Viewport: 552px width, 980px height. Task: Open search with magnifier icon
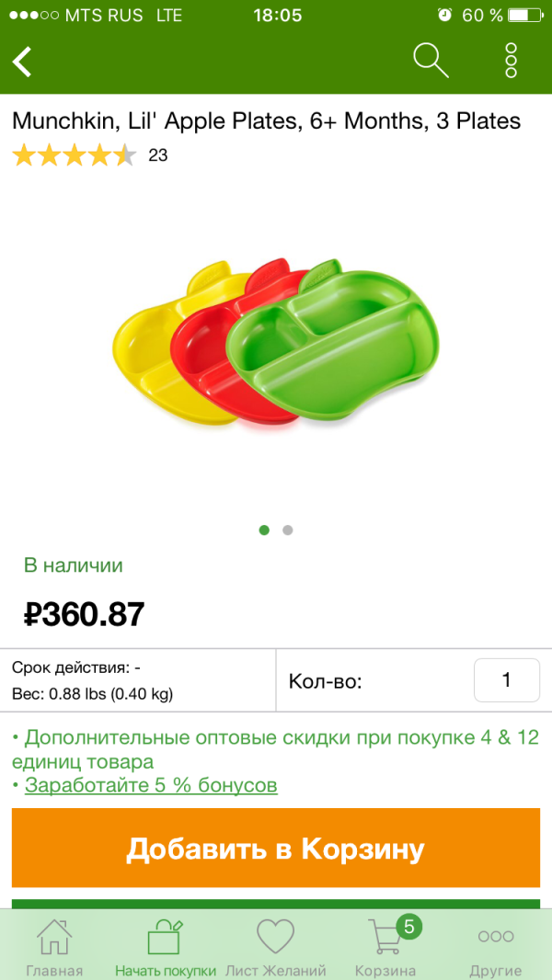click(x=430, y=61)
